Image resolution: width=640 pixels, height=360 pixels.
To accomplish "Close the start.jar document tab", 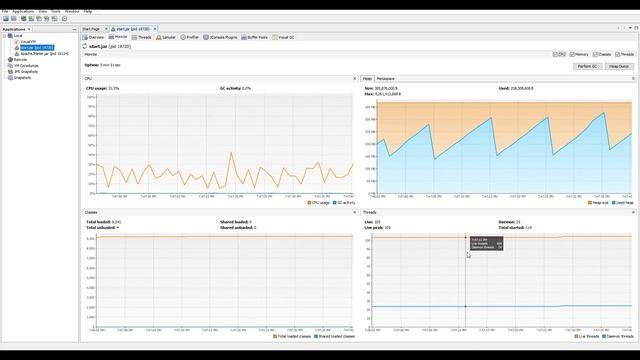I will tap(155, 29).
